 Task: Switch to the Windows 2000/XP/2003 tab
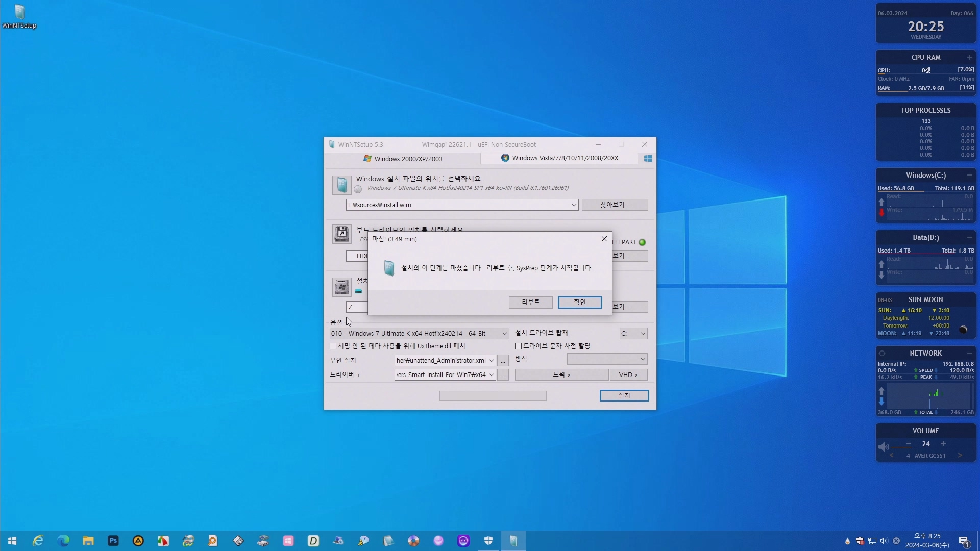(x=403, y=159)
